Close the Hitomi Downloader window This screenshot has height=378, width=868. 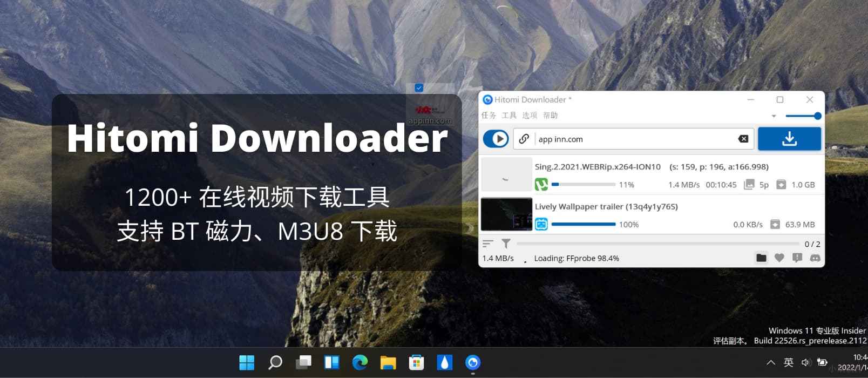pyautogui.click(x=810, y=99)
